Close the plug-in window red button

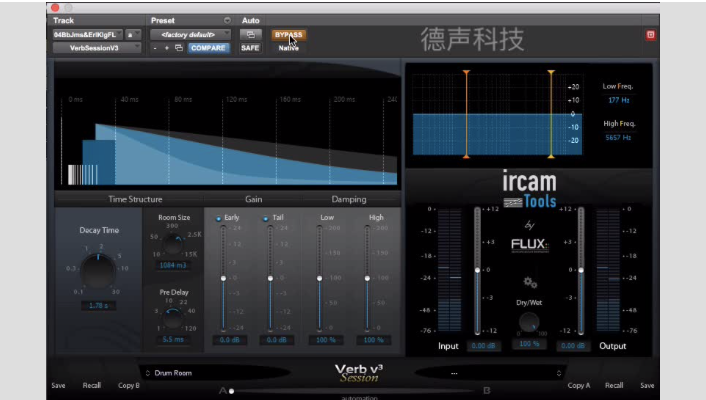(x=55, y=8)
